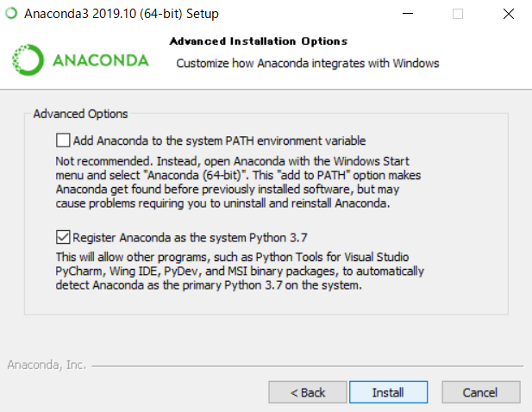Image resolution: width=532 pixels, height=412 pixels.
Task: Start installation with the Install button
Action: point(388,392)
